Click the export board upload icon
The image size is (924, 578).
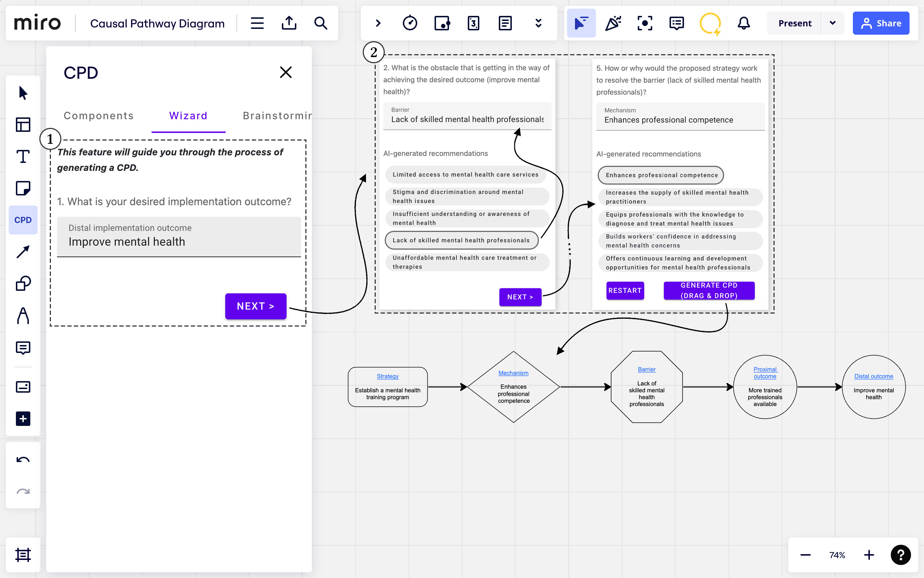coord(289,23)
